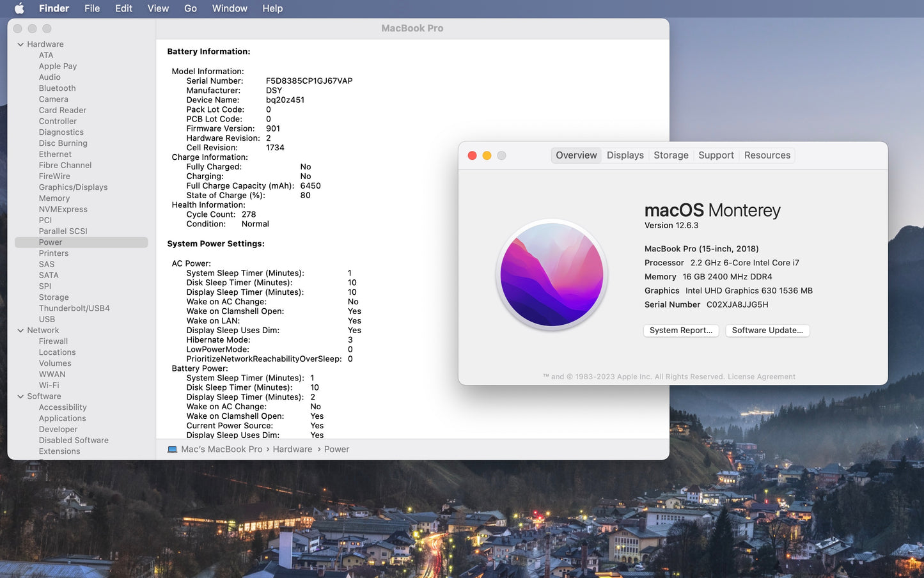Minimize the About This Mac window

point(487,155)
